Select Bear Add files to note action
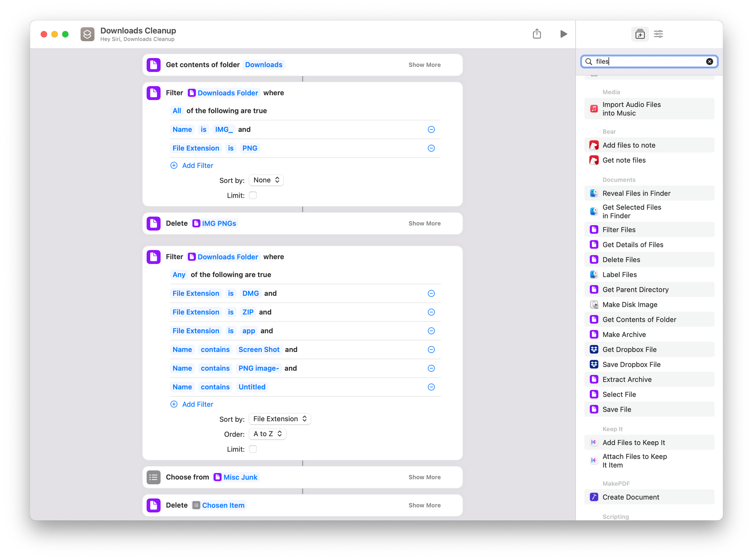The height and width of the screenshot is (560, 753). [649, 145]
